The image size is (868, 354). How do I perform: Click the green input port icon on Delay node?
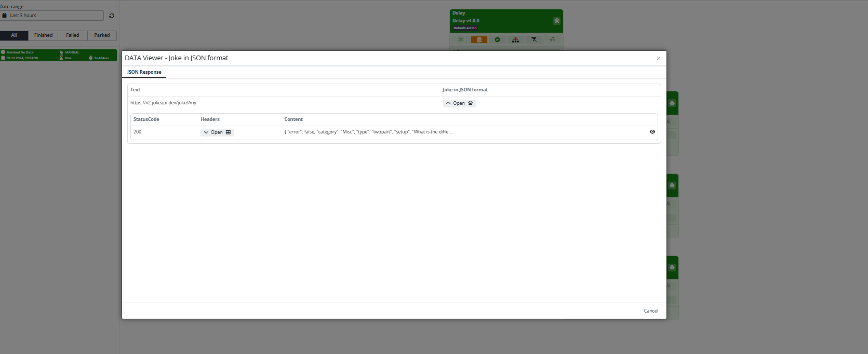pos(461,39)
